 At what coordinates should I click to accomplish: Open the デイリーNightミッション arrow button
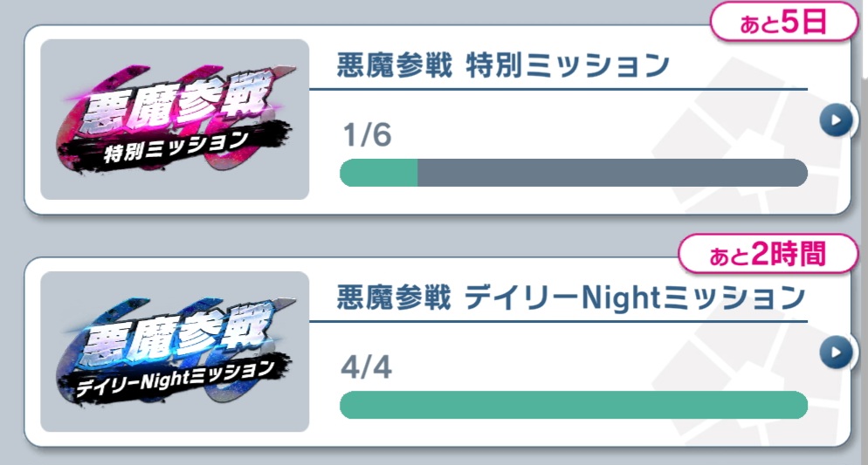point(836,352)
